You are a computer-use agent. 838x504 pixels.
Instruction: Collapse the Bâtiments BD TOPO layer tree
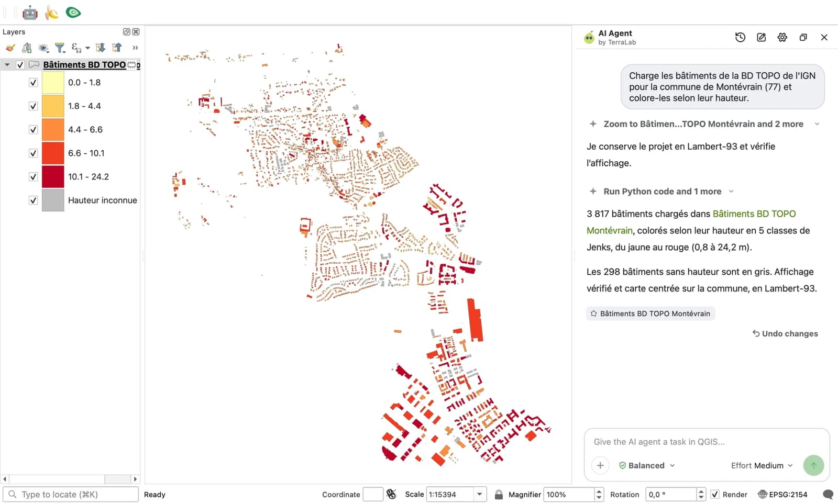pyautogui.click(x=7, y=65)
